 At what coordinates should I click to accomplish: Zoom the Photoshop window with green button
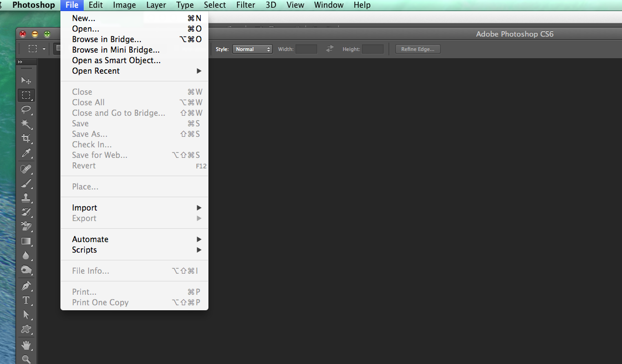pos(47,34)
